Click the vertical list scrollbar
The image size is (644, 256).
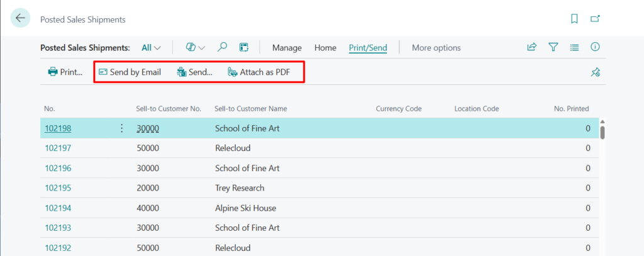click(x=602, y=131)
